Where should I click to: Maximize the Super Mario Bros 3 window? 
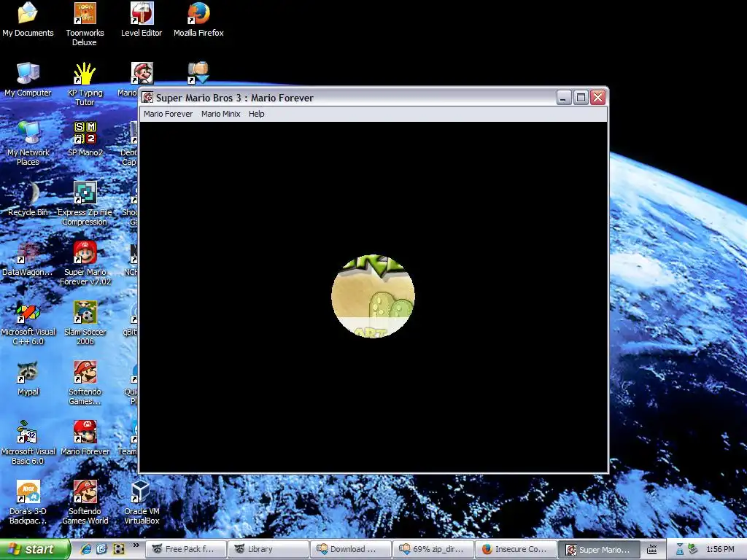click(x=581, y=98)
